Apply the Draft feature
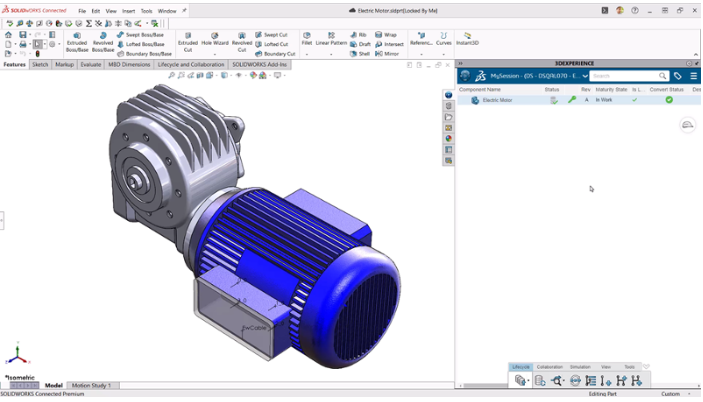703x402 pixels. pos(360,44)
